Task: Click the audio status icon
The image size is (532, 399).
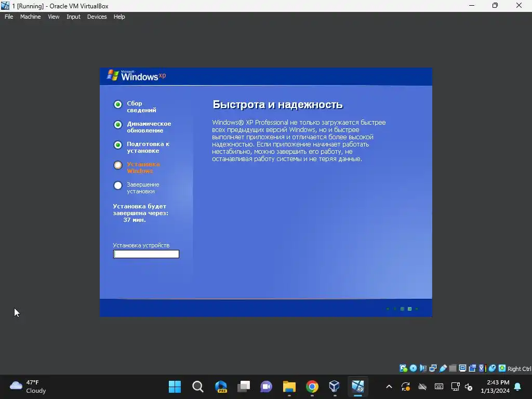Action: point(423,368)
